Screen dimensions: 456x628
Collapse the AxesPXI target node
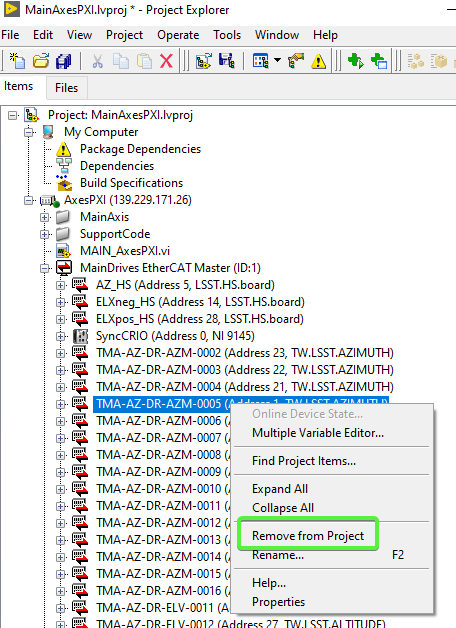coord(29,200)
